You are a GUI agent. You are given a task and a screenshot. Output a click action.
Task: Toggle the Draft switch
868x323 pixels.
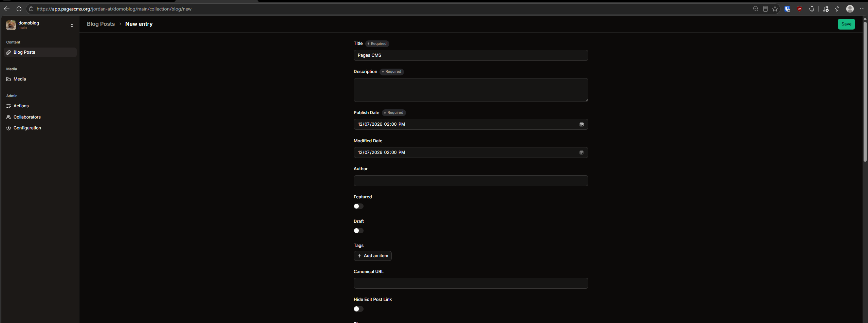pyautogui.click(x=358, y=231)
